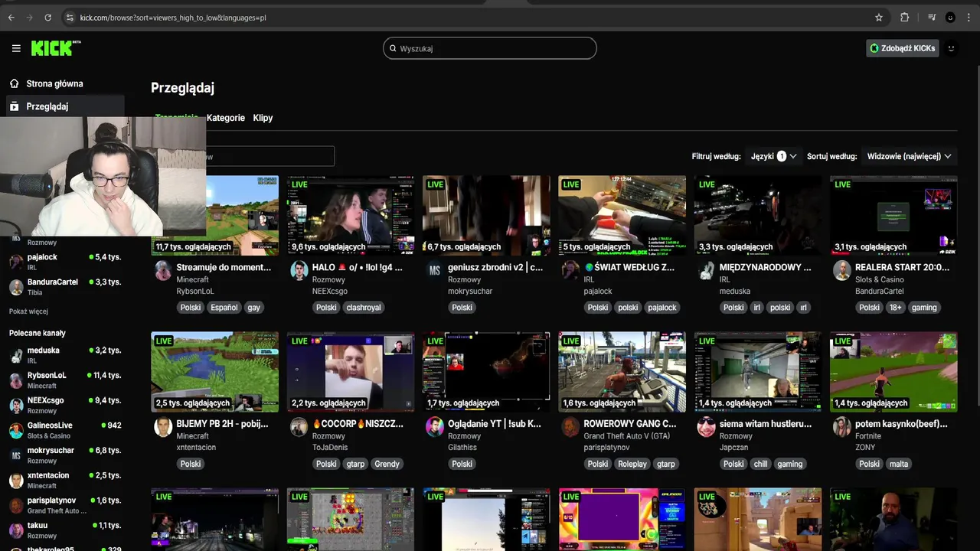Click parisplatynov avatar on stream card

[570, 427]
